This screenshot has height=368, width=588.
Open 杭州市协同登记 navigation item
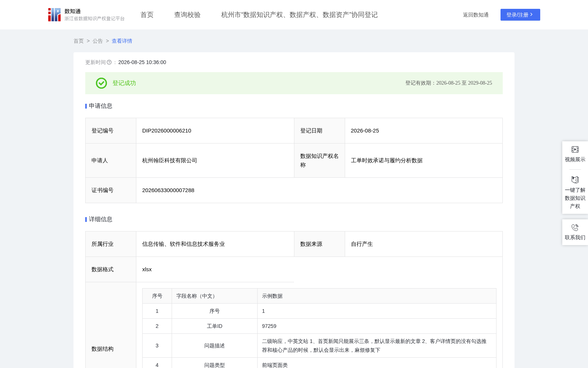coord(300,15)
